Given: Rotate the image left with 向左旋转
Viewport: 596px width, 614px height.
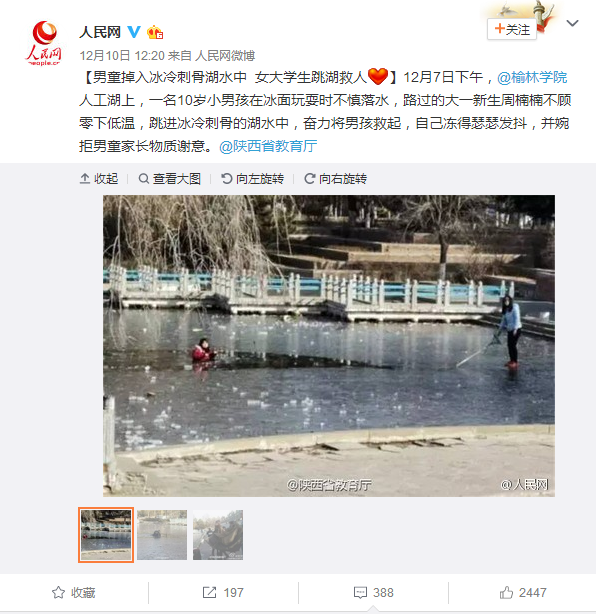Looking at the screenshot, I should (253, 179).
